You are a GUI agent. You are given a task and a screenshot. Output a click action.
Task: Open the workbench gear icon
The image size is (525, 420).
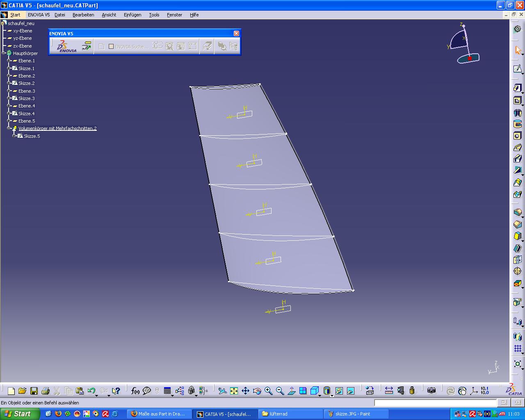click(x=517, y=29)
